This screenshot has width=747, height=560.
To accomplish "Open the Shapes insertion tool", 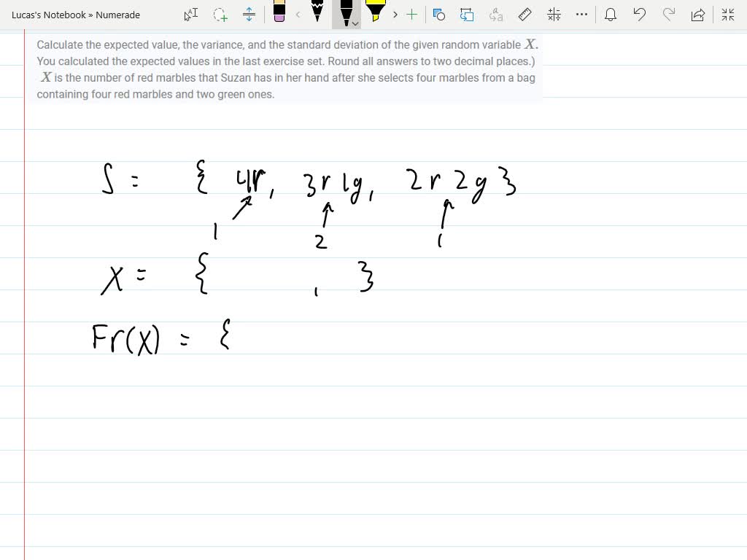I will click(x=438, y=15).
